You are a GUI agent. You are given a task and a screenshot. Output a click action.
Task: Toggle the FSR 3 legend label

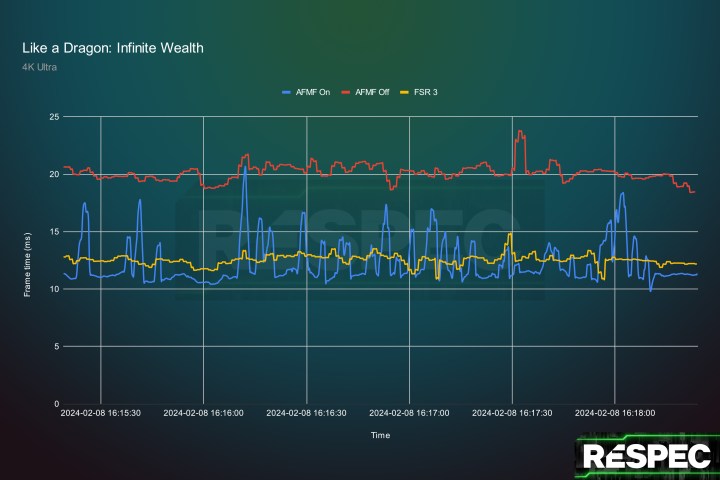[x=426, y=91]
